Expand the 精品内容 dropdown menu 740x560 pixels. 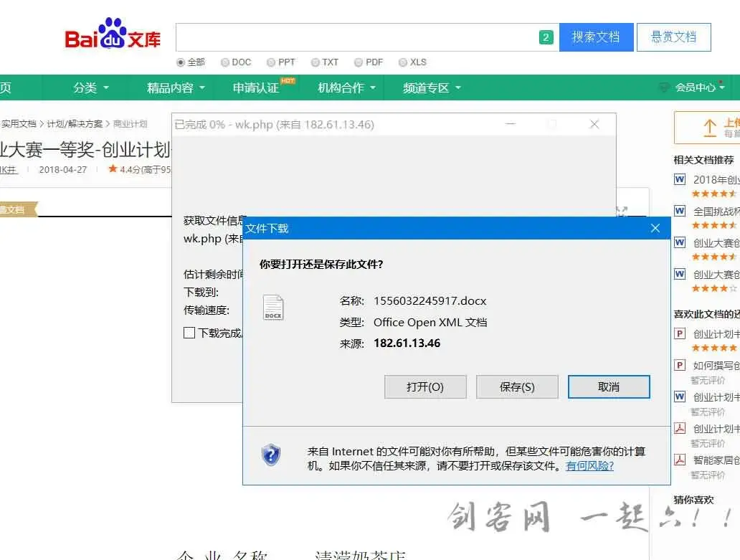176,87
